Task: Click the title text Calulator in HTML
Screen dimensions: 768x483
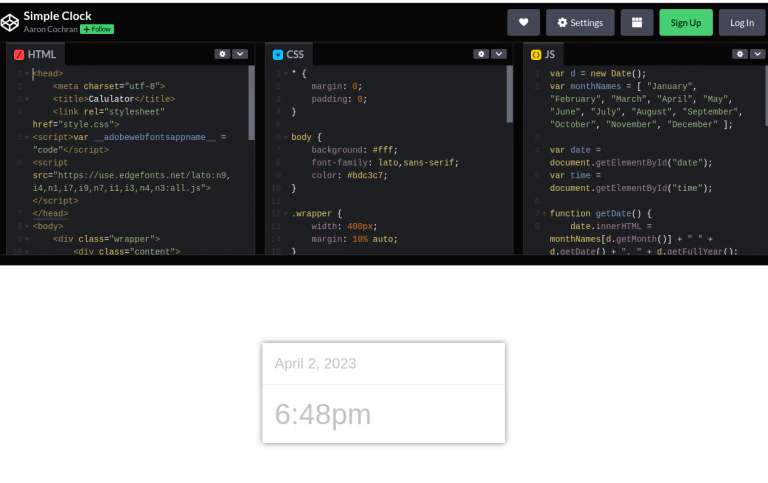Action: pos(111,99)
